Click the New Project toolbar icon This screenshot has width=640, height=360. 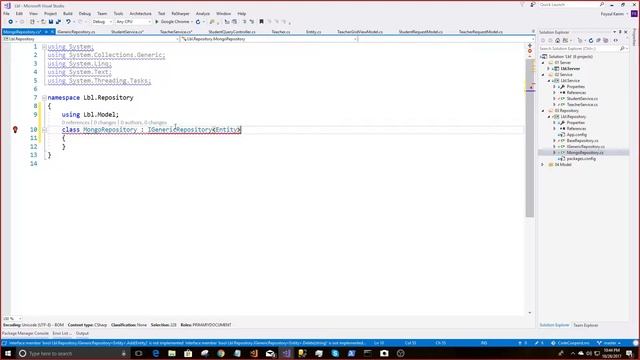point(32,22)
